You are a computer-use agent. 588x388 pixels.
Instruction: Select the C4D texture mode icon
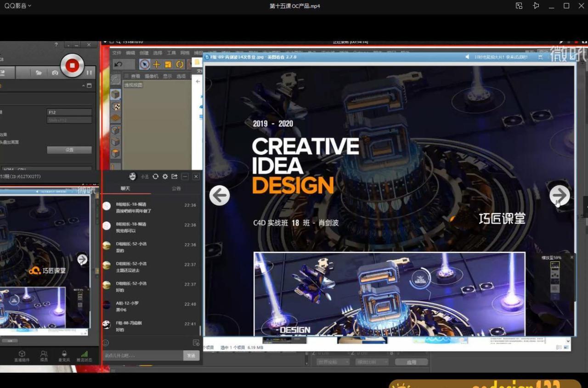(x=115, y=107)
